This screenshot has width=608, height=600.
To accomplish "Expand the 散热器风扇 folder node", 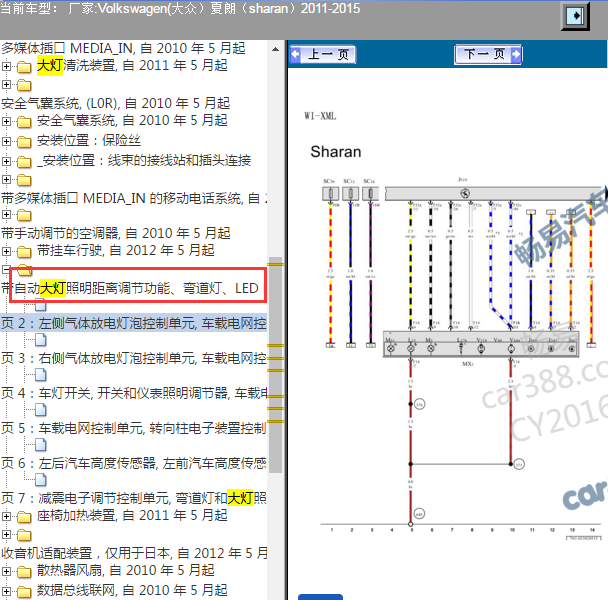I will [x=6, y=572].
